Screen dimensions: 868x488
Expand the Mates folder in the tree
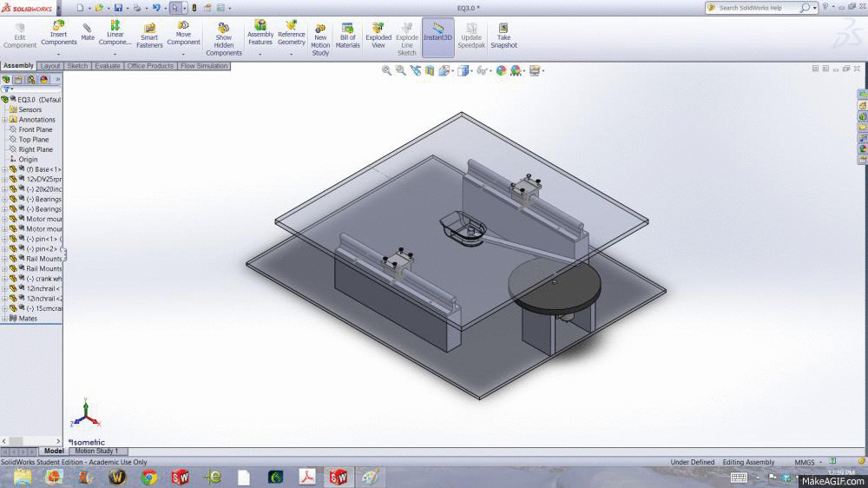tap(4, 319)
